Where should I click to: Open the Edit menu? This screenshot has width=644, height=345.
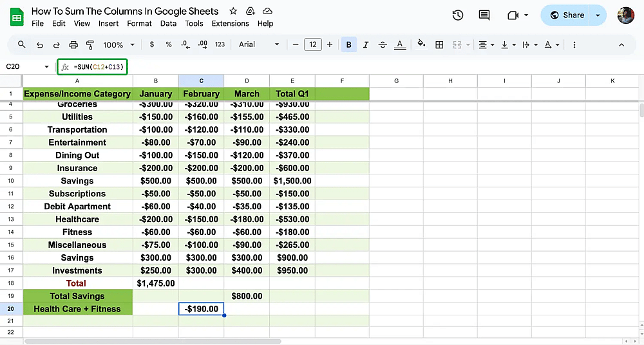point(59,23)
